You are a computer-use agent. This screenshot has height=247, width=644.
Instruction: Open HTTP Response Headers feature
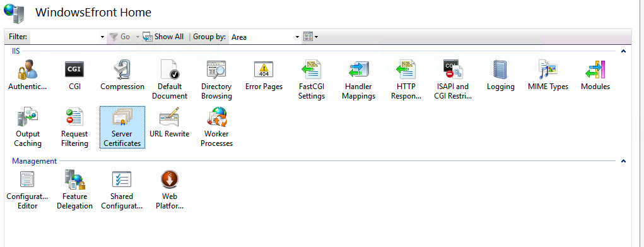(406, 80)
